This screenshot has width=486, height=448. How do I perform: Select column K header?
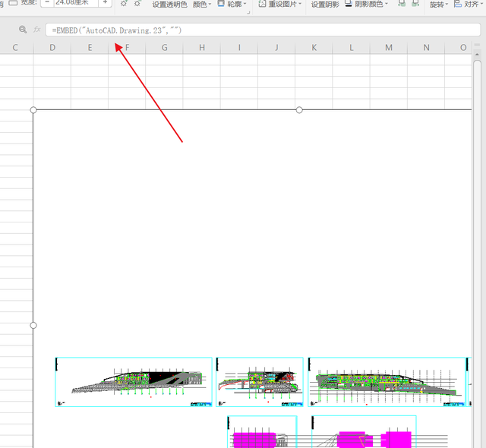click(314, 47)
